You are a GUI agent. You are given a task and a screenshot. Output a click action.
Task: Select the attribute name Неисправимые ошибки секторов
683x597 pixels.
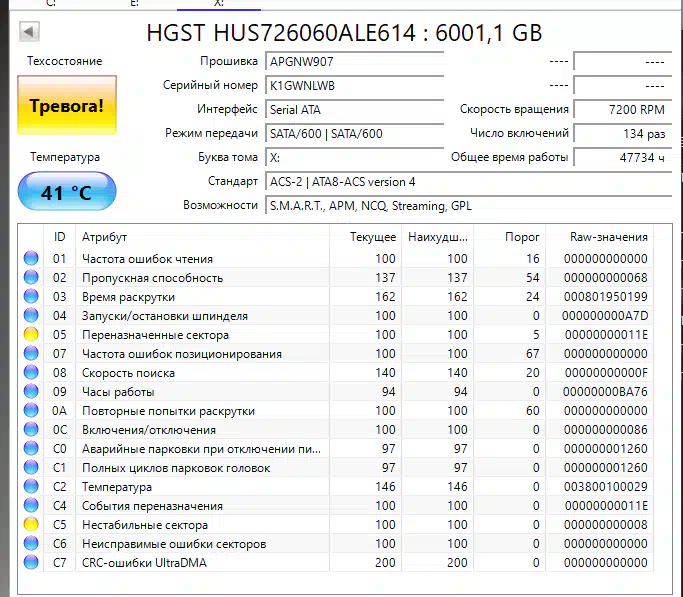tap(174, 544)
